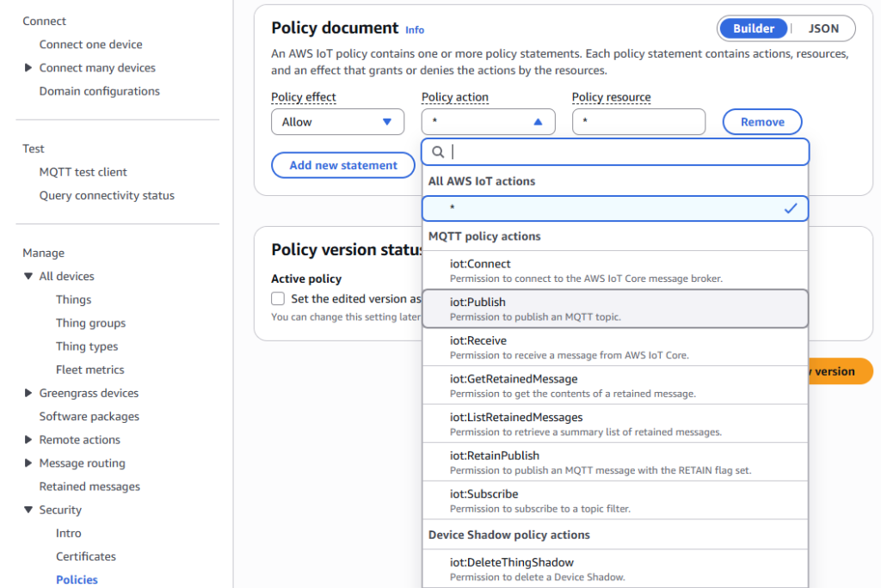881x588 pixels.
Task: Expand the Remote actions section
Action: [27, 439]
